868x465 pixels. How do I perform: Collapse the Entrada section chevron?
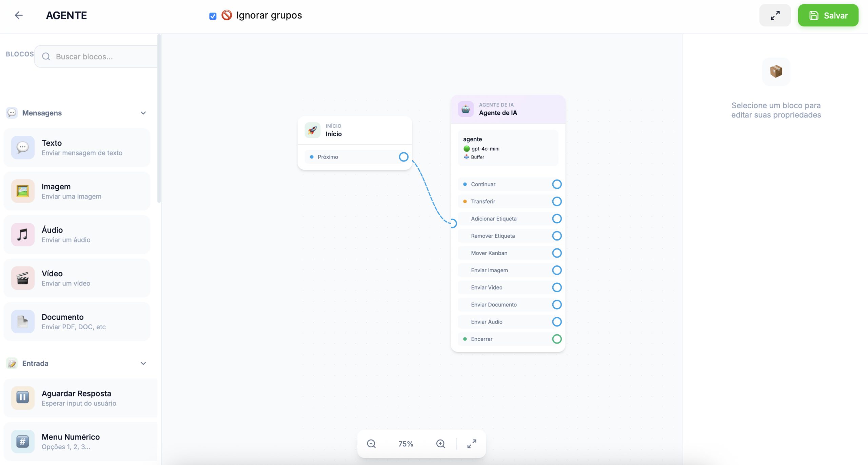[143, 364]
